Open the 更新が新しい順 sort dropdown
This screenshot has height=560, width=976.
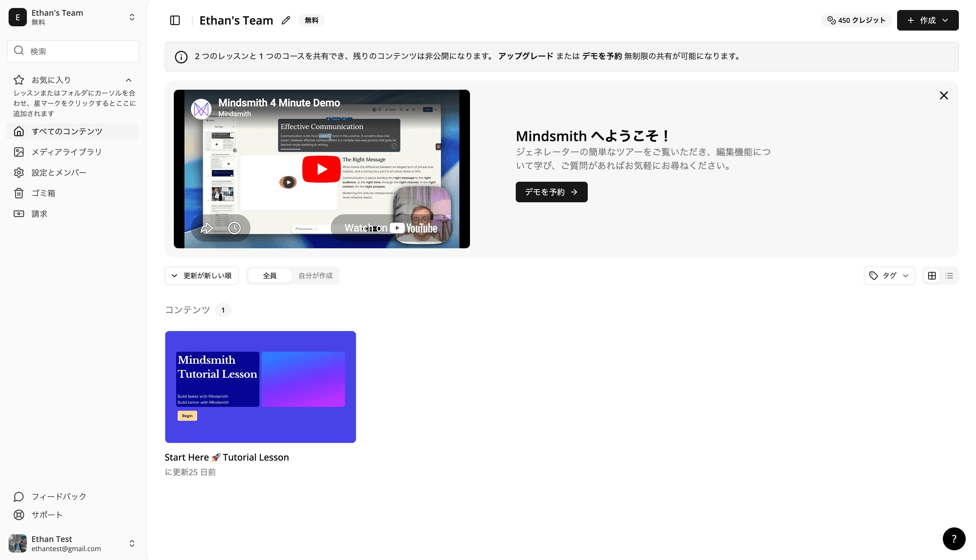(x=202, y=276)
